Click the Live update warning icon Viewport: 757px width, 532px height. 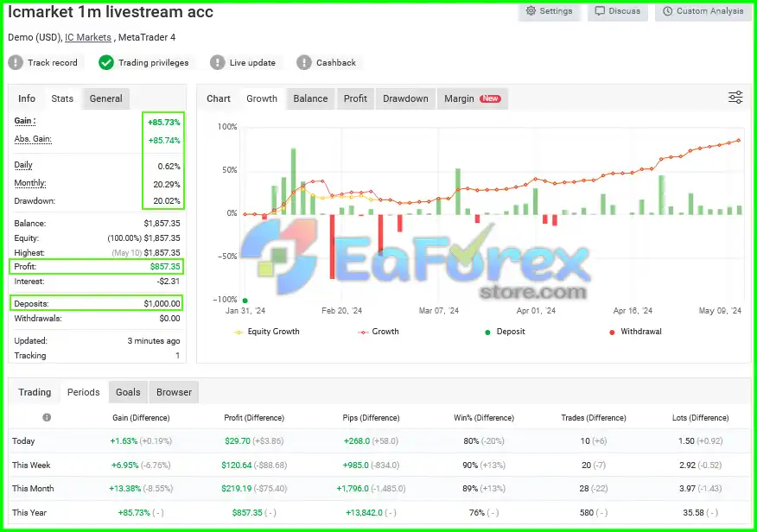tap(217, 62)
